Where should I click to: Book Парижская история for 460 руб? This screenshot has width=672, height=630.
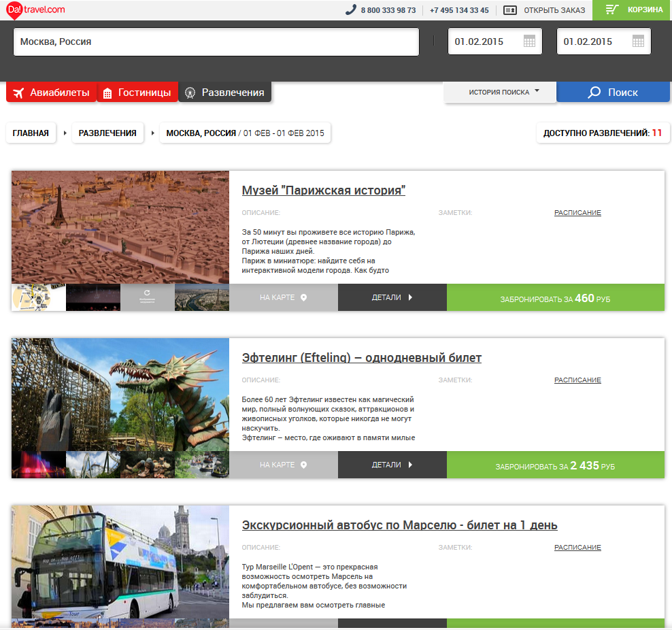coord(556,297)
